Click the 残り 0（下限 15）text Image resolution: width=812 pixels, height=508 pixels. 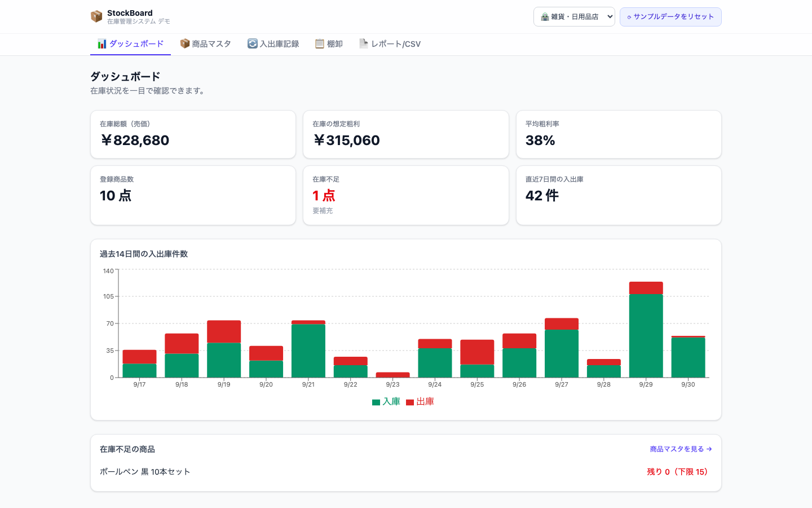coord(677,472)
